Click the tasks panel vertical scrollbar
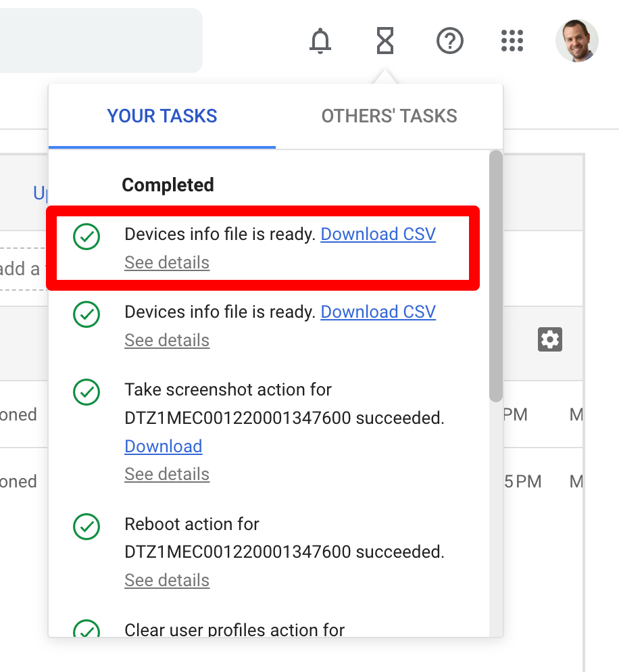The image size is (619, 672). point(496,276)
